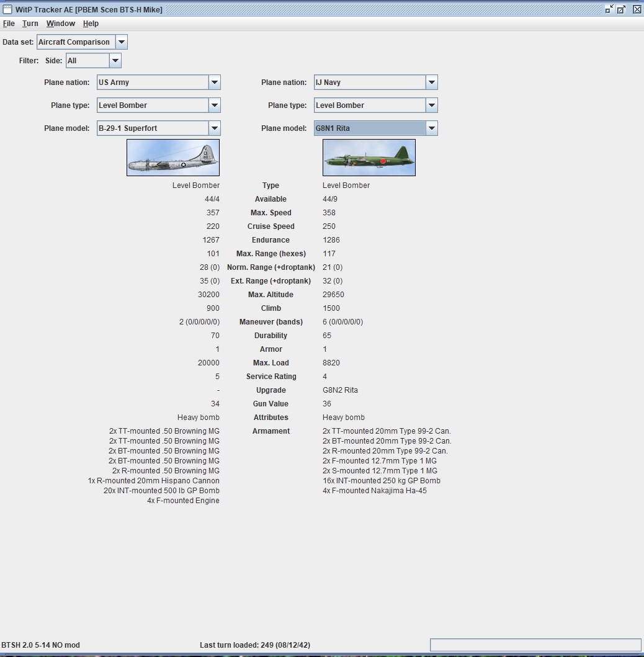Screen dimensions: 644x657
Task: Expand the Data set dropdown arrow
Action: pyautogui.click(x=122, y=42)
